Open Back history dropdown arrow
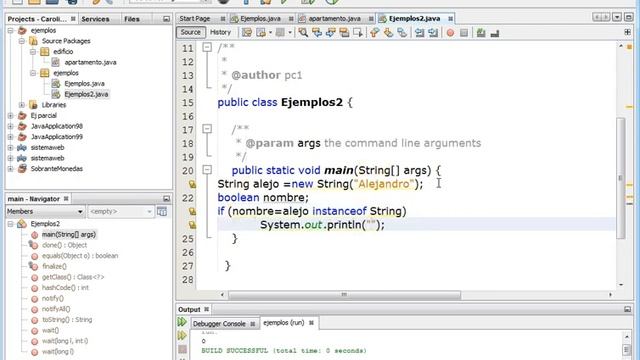The image size is (640, 360). tap(270, 33)
